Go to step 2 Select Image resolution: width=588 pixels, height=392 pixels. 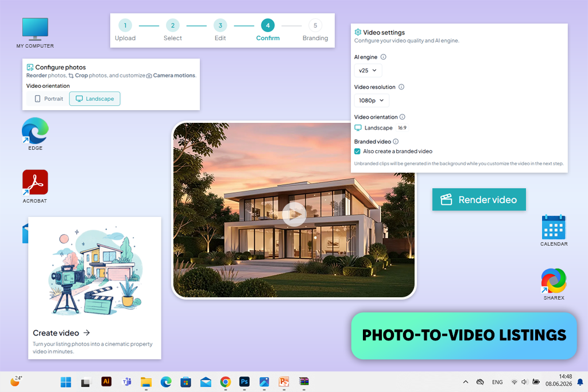[x=172, y=30]
